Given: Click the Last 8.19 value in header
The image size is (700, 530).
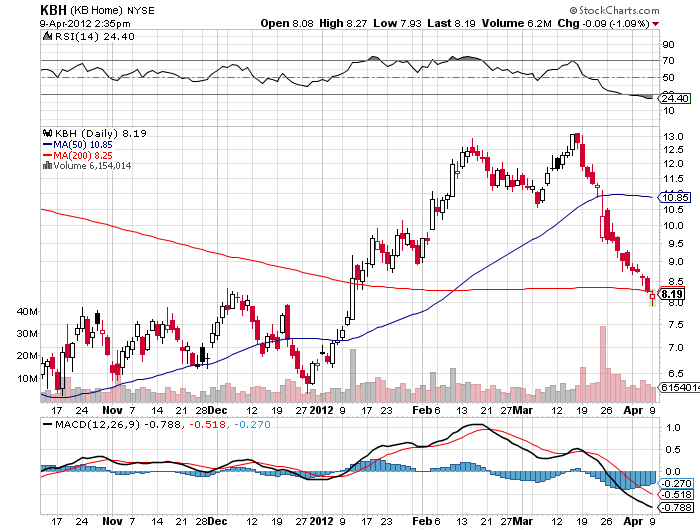Looking at the screenshot, I should [x=451, y=23].
